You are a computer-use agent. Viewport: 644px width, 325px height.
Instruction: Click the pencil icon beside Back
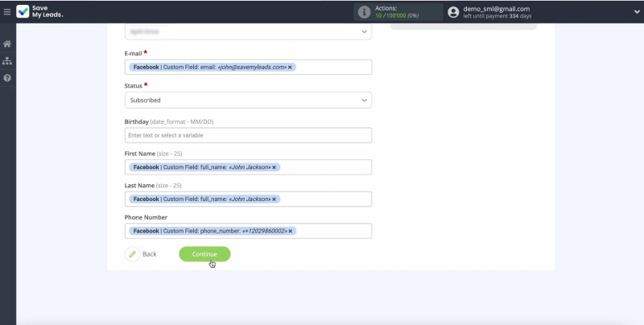pyautogui.click(x=132, y=254)
